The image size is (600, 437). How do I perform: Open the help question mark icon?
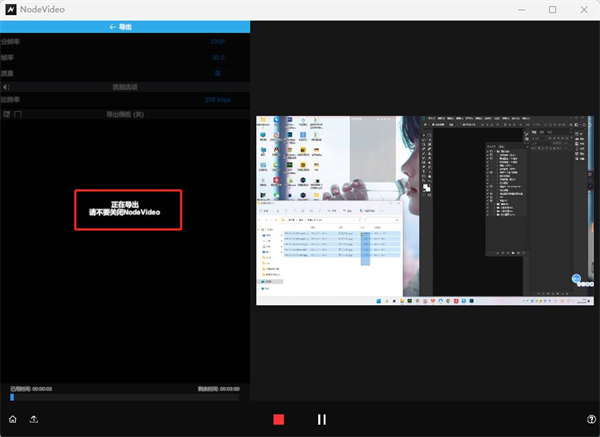click(591, 419)
